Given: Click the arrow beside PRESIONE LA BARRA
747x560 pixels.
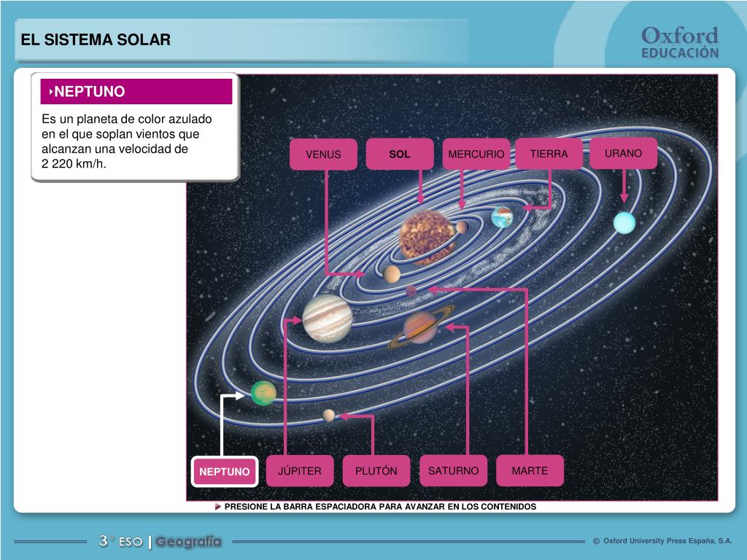Looking at the screenshot, I should (217, 507).
